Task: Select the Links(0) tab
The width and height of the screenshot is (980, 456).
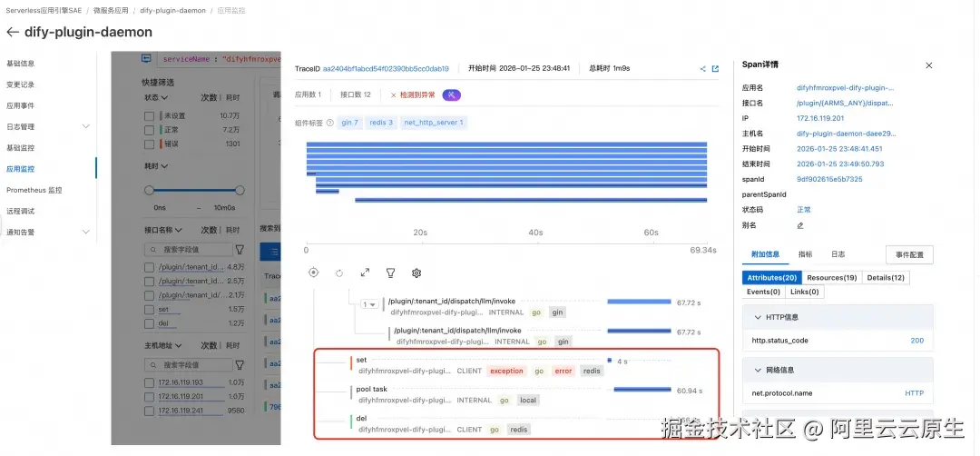Action: point(804,292)
